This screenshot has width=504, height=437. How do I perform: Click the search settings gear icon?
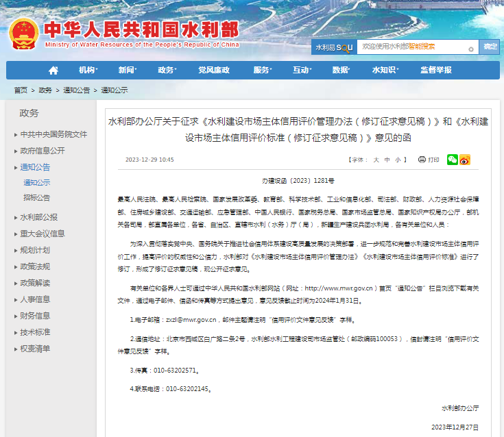tap(470, 48)
